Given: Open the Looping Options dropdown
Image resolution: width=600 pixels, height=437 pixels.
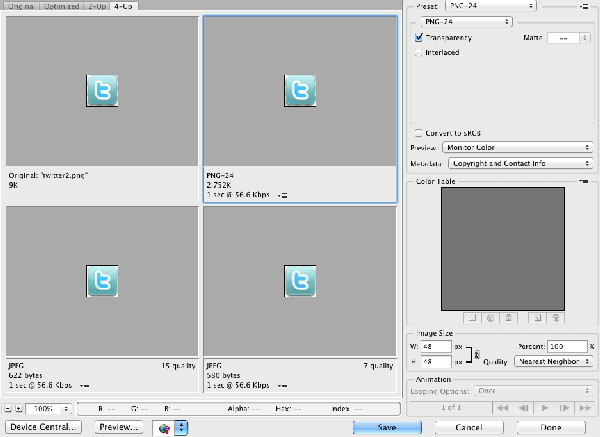Looking at the screenshot, I should point(533,391).
